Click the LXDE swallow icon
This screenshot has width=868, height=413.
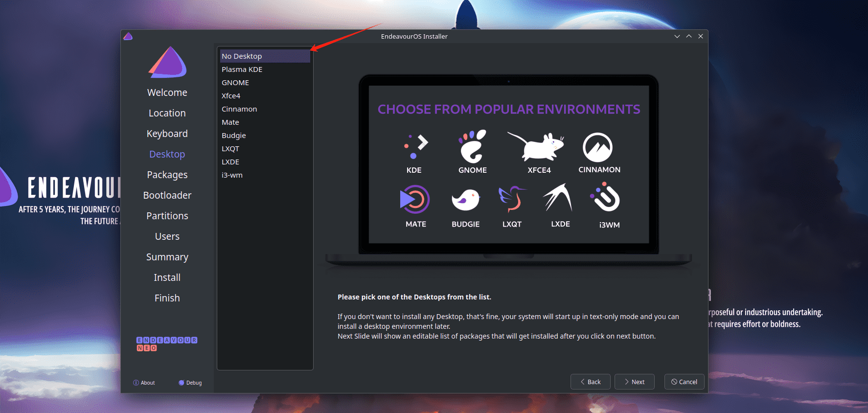(x=558, y=197)
